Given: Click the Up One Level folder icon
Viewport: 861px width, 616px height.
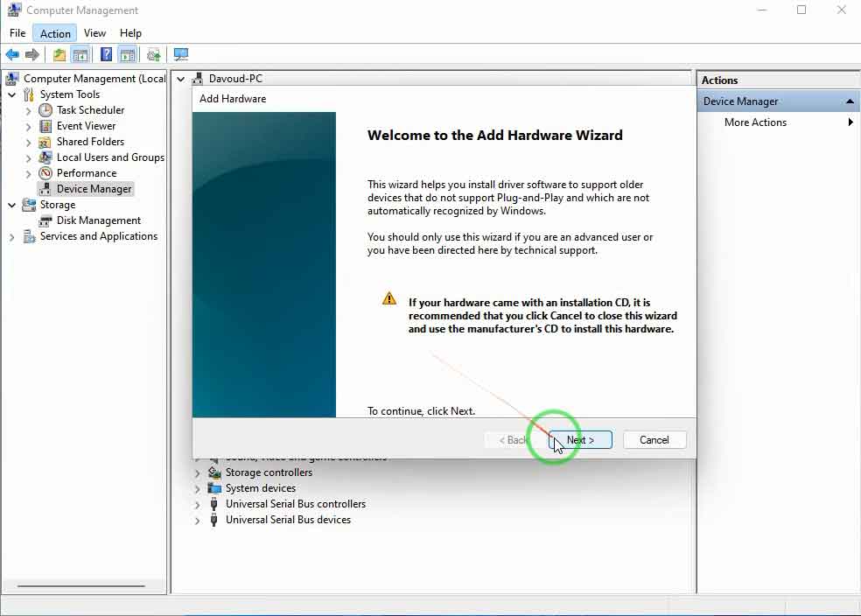Looking at the screenshot, I should point(59,55).
